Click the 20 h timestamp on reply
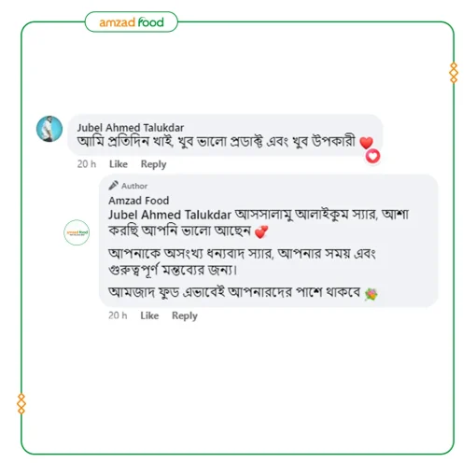The height and width of the screenshot is (476, 476). (x=118, y=315)
